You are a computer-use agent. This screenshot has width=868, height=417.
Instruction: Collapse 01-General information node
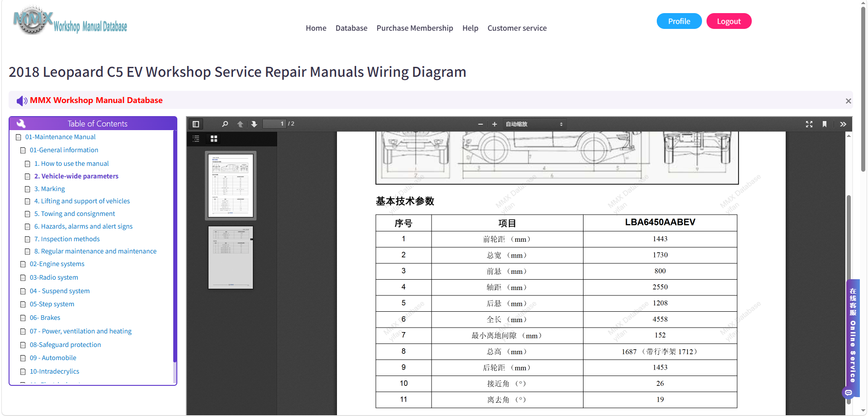(x=64, y=150)
